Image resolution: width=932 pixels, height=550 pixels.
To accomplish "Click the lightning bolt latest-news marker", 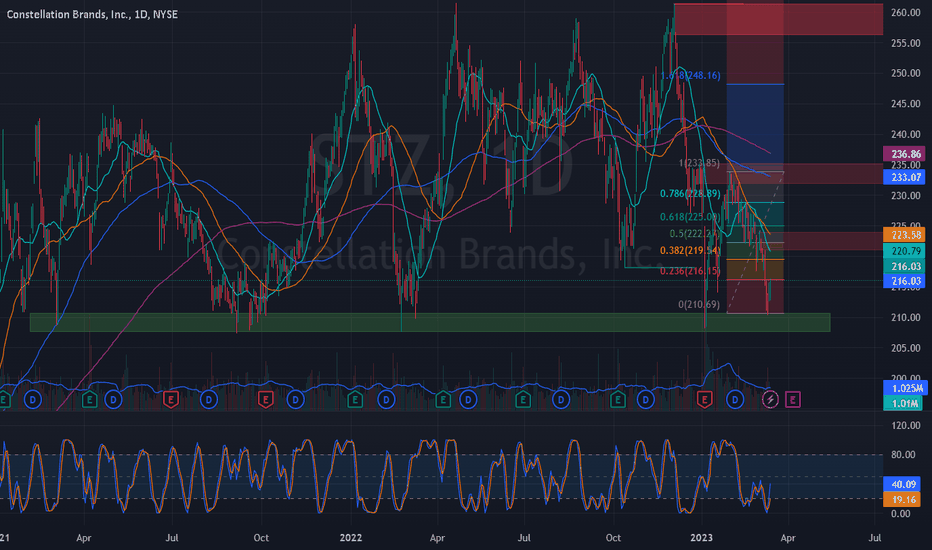I will click(770, 400).
